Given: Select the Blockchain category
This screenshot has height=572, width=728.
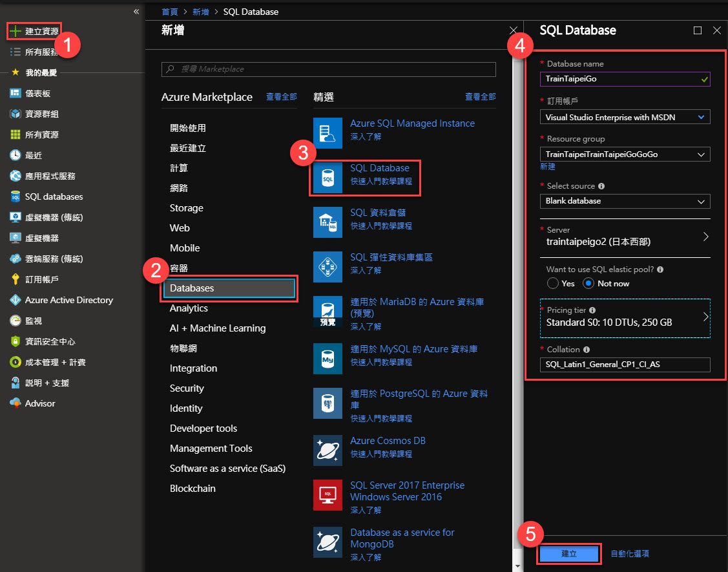Looking at the screenshot, I should point(192,489).
